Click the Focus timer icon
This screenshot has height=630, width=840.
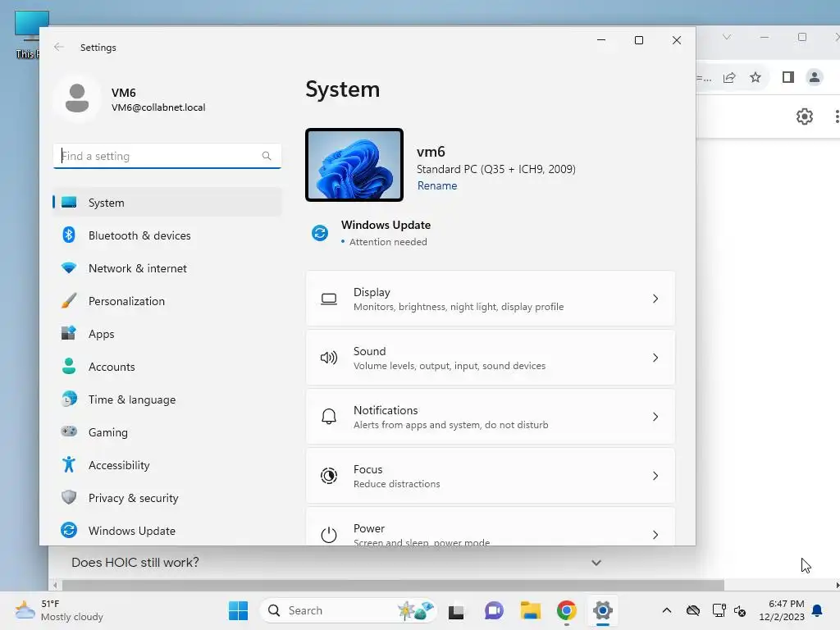click(x=329, y=475)
